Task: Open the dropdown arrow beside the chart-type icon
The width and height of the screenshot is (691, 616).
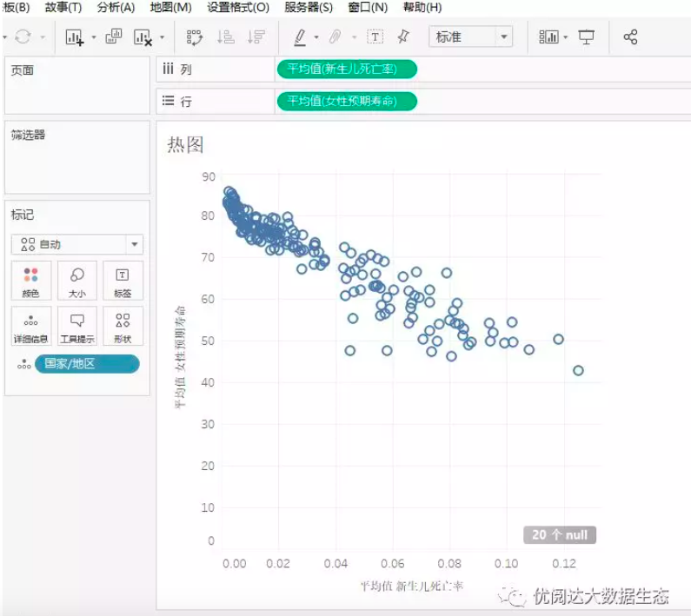Action: click(x=566, y=37)
